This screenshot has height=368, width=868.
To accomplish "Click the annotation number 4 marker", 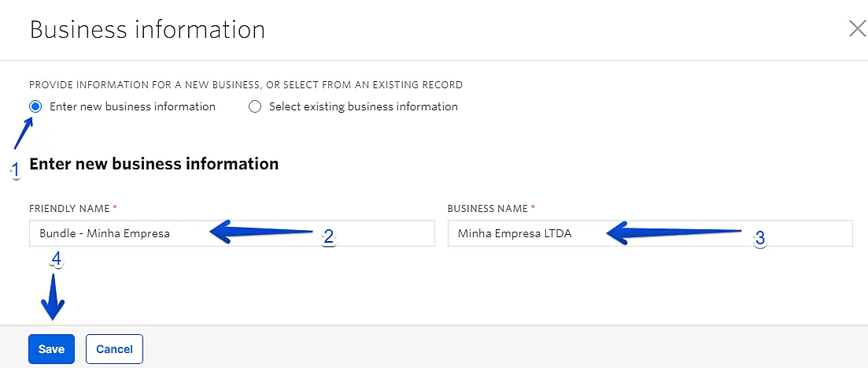I will tap(56, 260).
